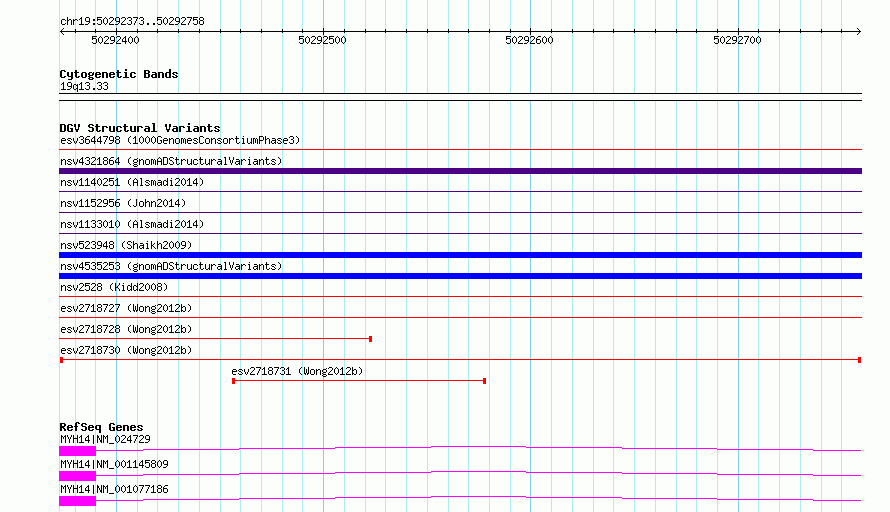This screenshot has height=512, width=890.
Task: Click ruler coordinate 50292600
Action: pyautogui.click(x=530, y=40)
